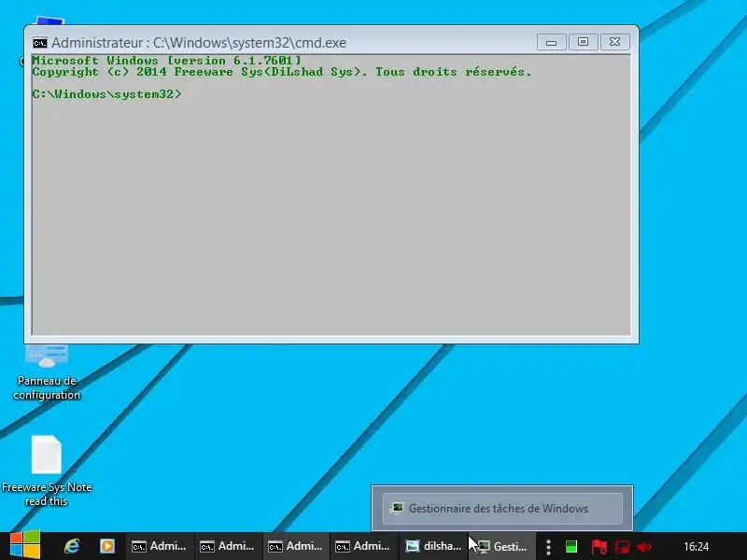The height and width of the screenshot is (560, 747).
Task: Click the C:\Windows\system32> prompt line
Action: click(106, 94)
